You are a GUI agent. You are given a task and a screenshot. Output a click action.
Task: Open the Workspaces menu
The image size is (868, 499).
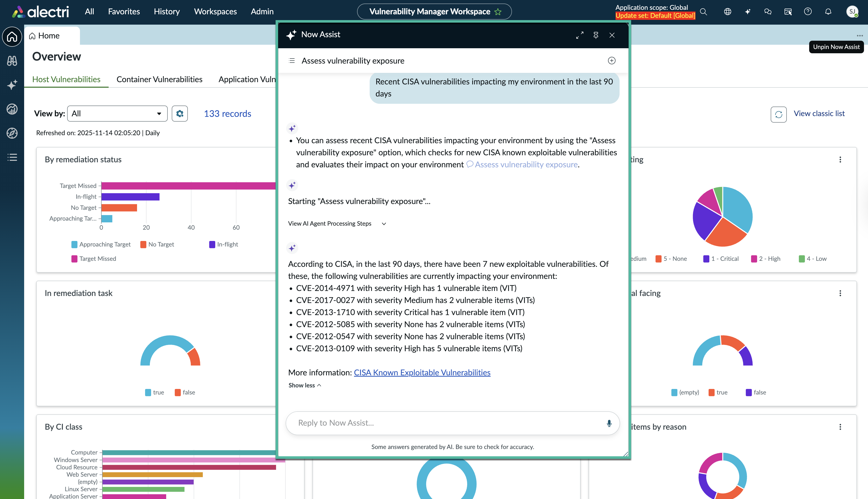click(215, 12)
